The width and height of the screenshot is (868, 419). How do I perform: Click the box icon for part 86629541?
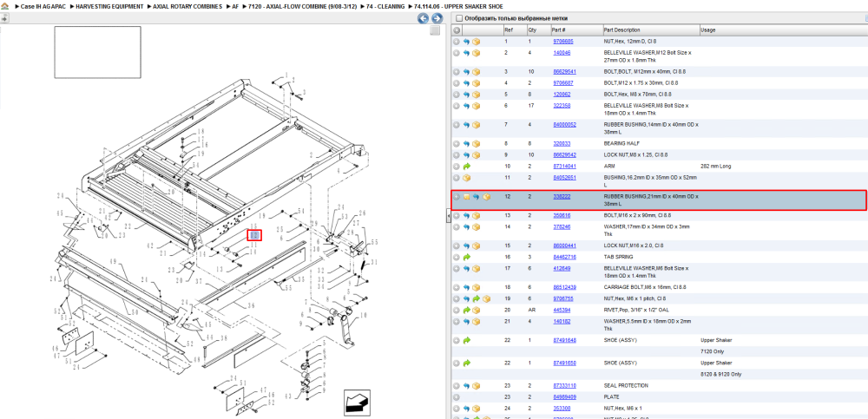coord(476,72)
